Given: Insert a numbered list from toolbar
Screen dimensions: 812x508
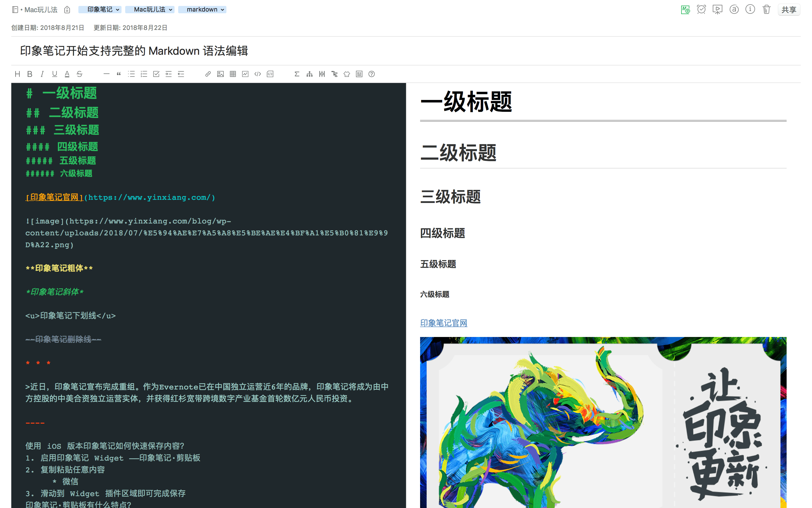Looking at the screenshot, I should [x=144, y=74].
